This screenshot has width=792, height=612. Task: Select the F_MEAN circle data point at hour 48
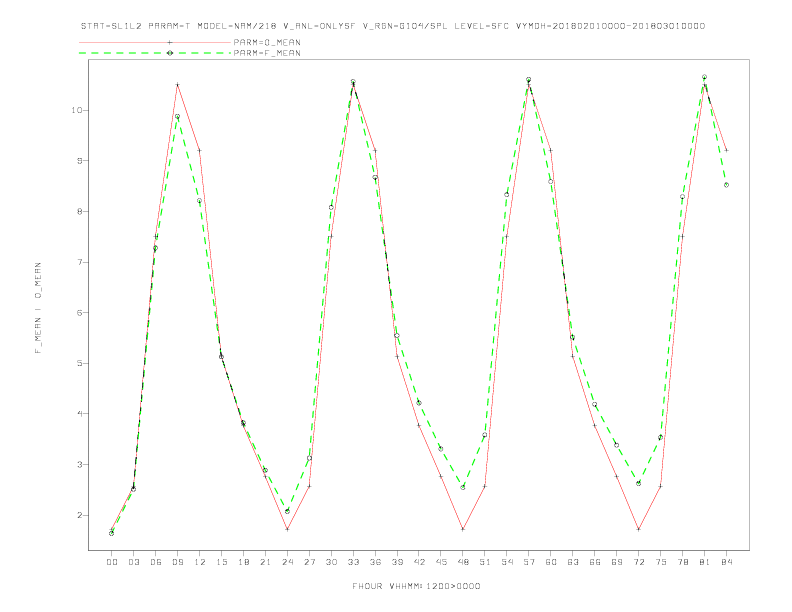pos(463,487)
